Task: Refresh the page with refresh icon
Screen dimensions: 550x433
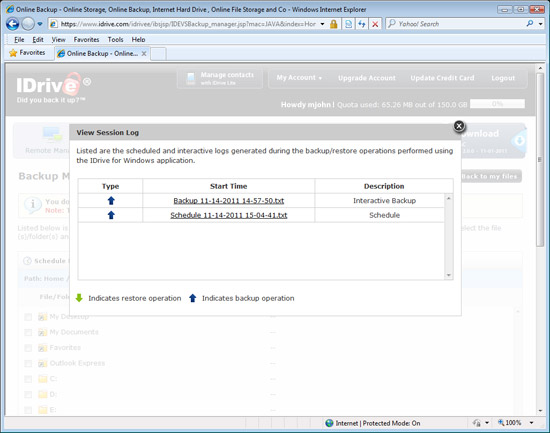Action: (362, 24)
